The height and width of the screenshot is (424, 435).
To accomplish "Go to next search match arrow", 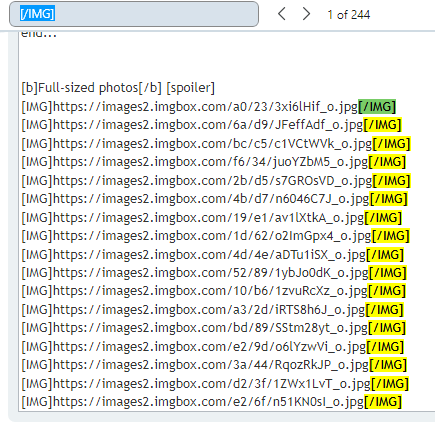I will (x=306, y=14).
